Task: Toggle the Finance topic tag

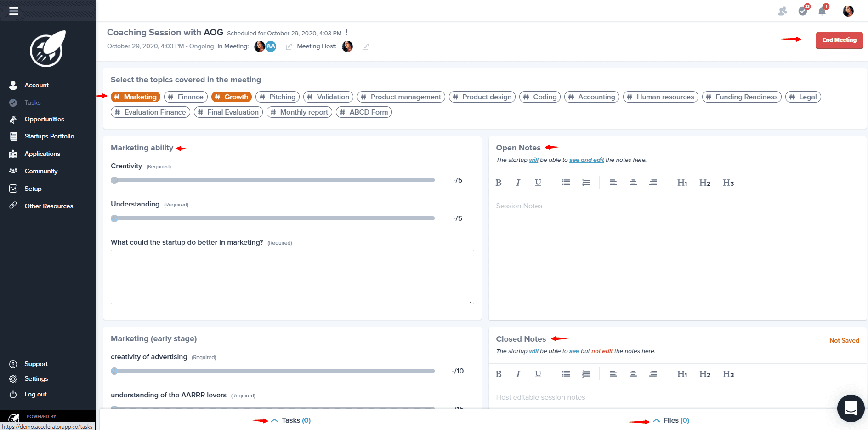Action: point(186,97)
